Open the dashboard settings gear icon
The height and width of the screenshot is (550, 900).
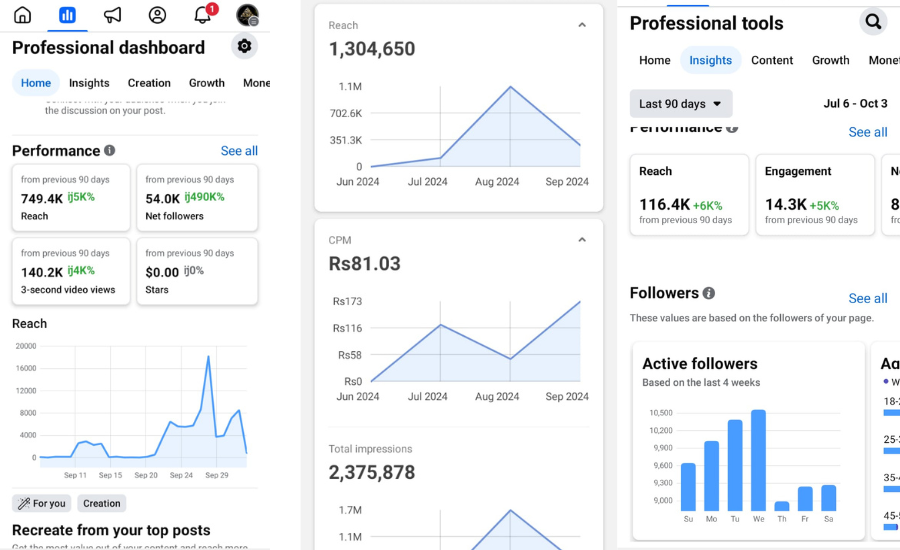pyautogui.click(x=245, y=46)
